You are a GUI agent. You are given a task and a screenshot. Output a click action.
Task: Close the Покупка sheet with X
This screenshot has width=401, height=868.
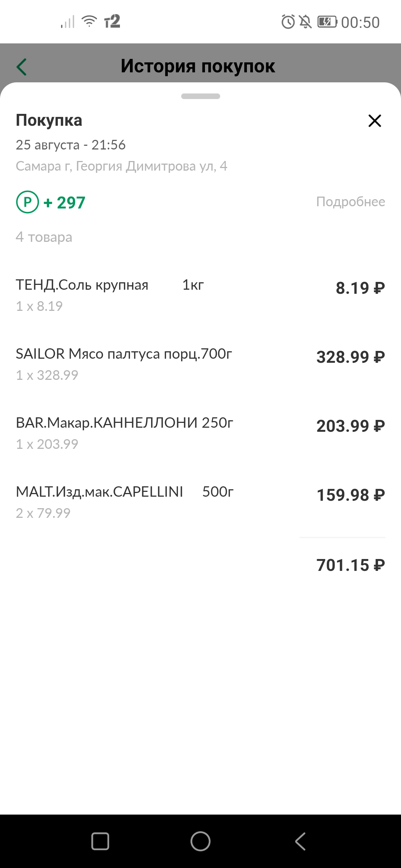[375, 121]
